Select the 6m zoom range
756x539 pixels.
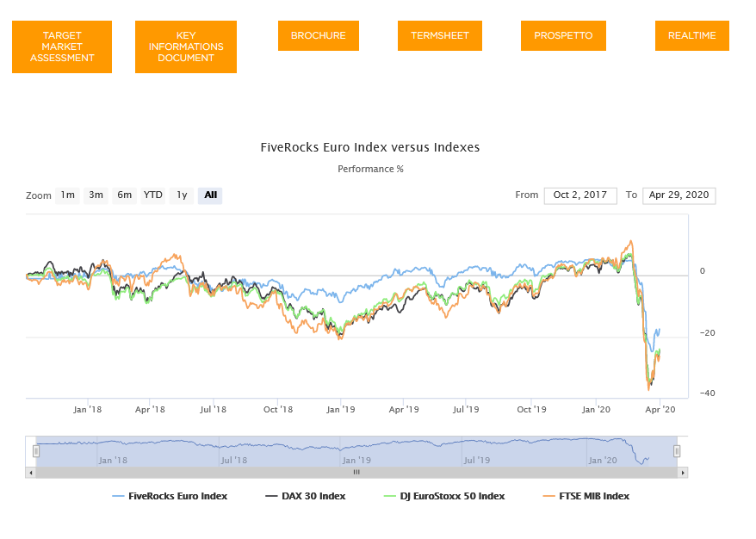pos(124,195)
